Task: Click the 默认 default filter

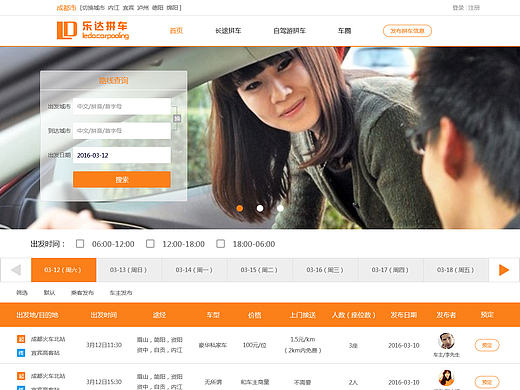Action: (x=49, y=293)
